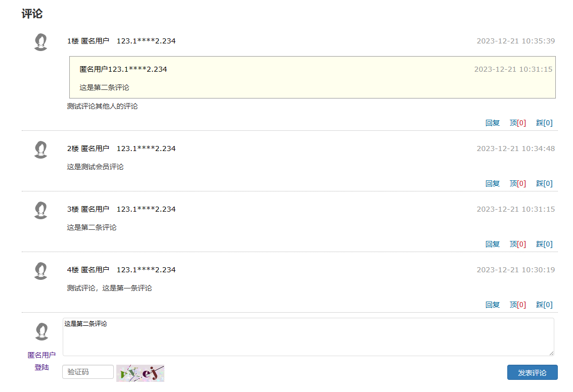The height and width of the screenshot is (392, 573).
Task: Submit with the 发表评论 button
Action: (532, 373)
